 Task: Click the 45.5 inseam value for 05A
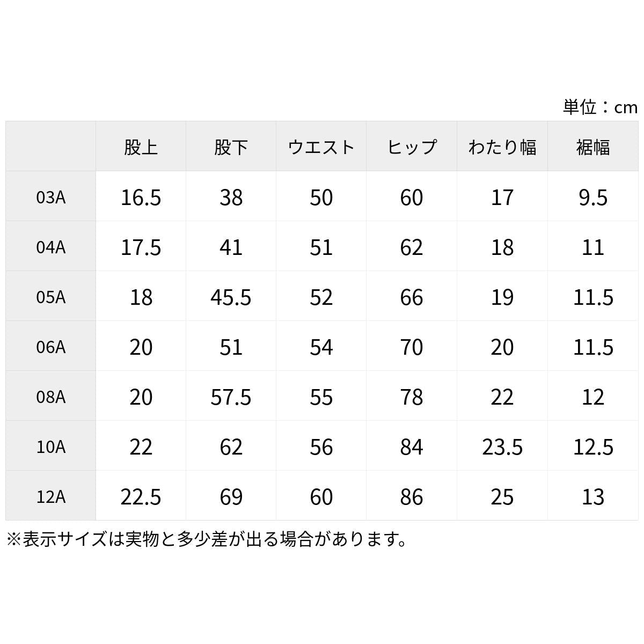pyautogui.click(x=231, y=297)
